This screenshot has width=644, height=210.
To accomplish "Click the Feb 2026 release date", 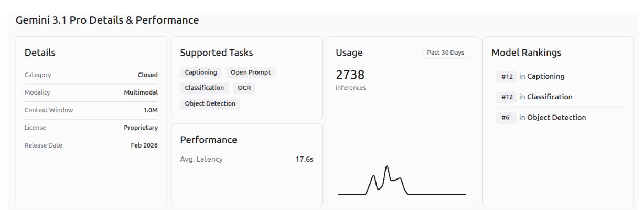I will 144,145.
